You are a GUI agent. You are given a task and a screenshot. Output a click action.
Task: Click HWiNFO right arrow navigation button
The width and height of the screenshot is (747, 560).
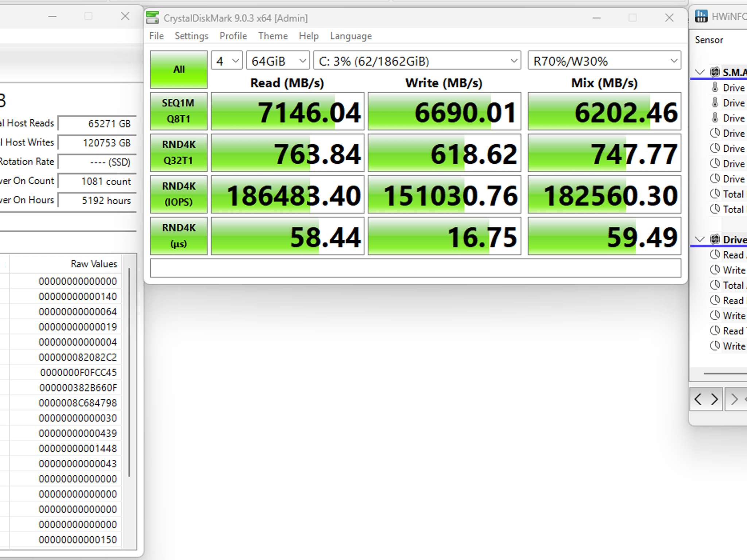point(714,399)
